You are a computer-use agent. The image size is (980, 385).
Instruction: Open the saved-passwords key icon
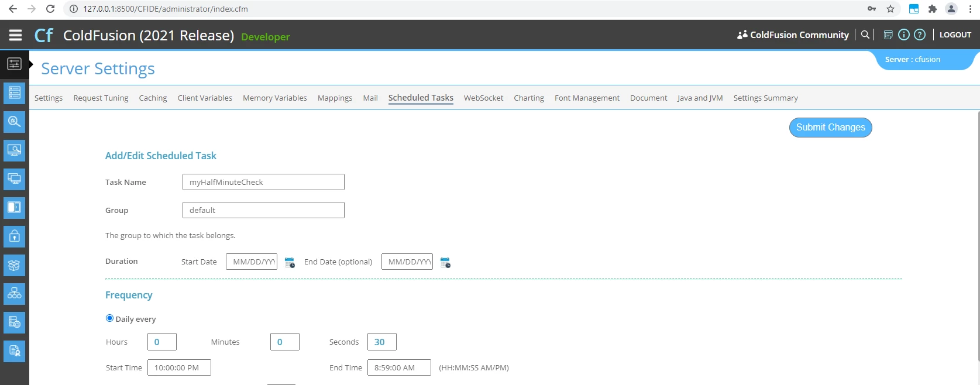tap(872, 9)
